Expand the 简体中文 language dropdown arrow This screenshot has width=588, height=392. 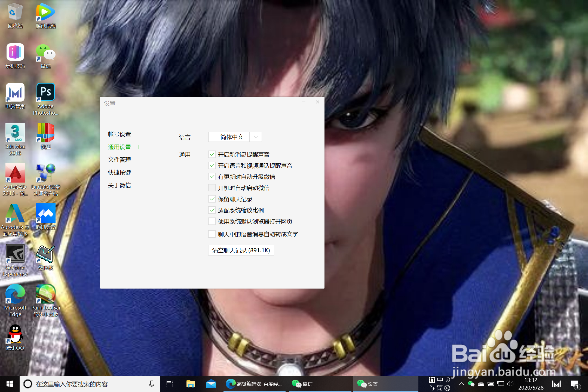256,137
